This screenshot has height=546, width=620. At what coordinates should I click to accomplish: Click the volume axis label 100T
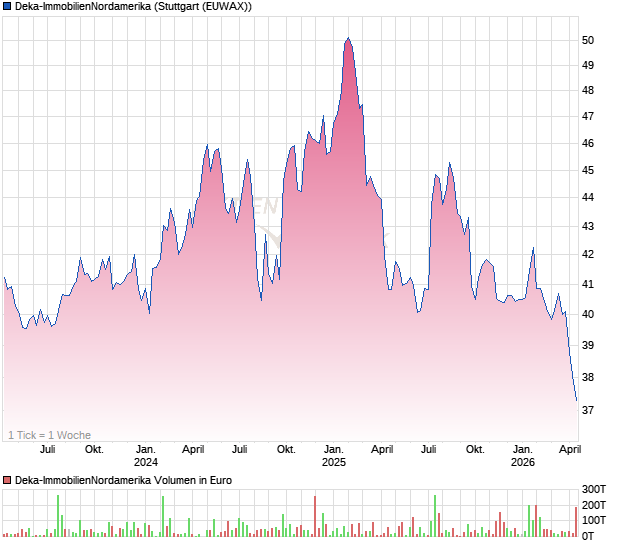tap(594, 520)
